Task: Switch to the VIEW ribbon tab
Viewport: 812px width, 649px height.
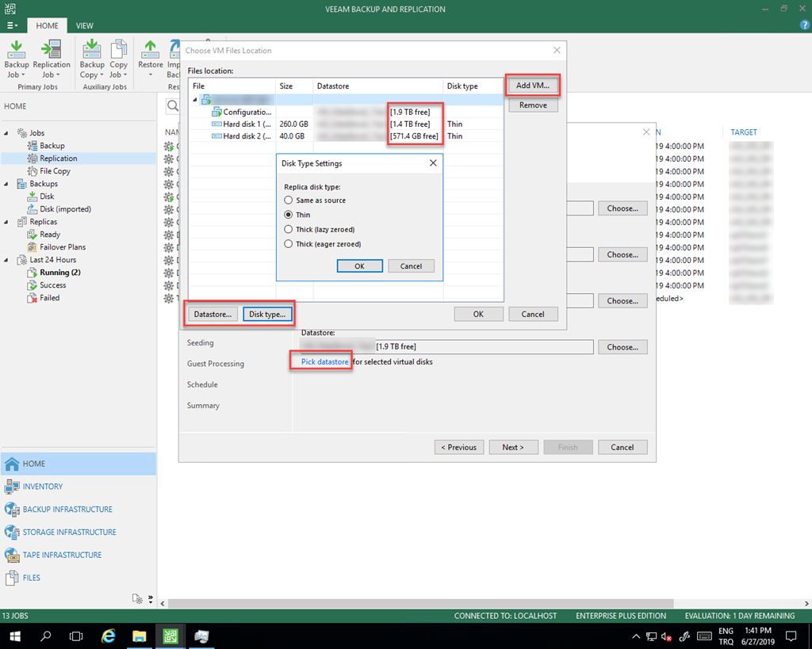Action: [84, 25]
